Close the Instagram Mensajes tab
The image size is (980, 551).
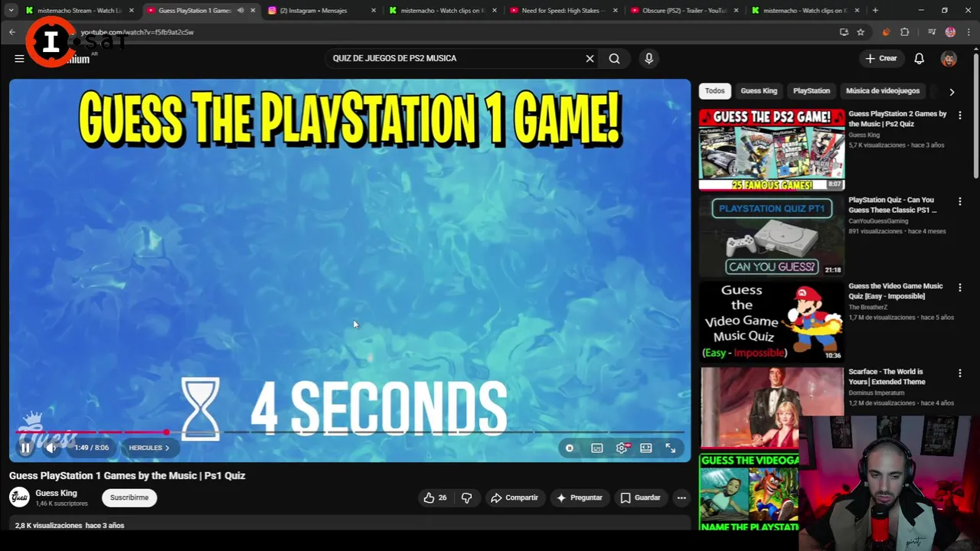[374, 11]
